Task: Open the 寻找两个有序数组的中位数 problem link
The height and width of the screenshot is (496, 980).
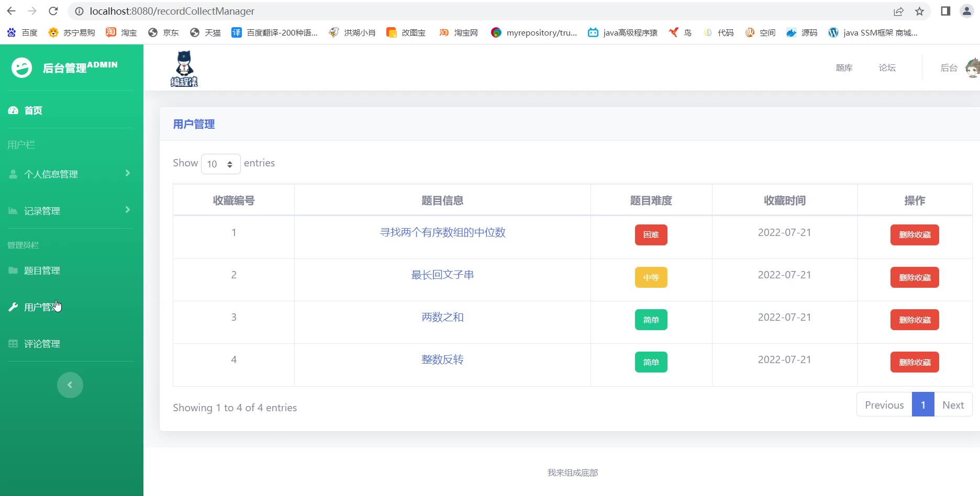Action: [x=442, y=232]
